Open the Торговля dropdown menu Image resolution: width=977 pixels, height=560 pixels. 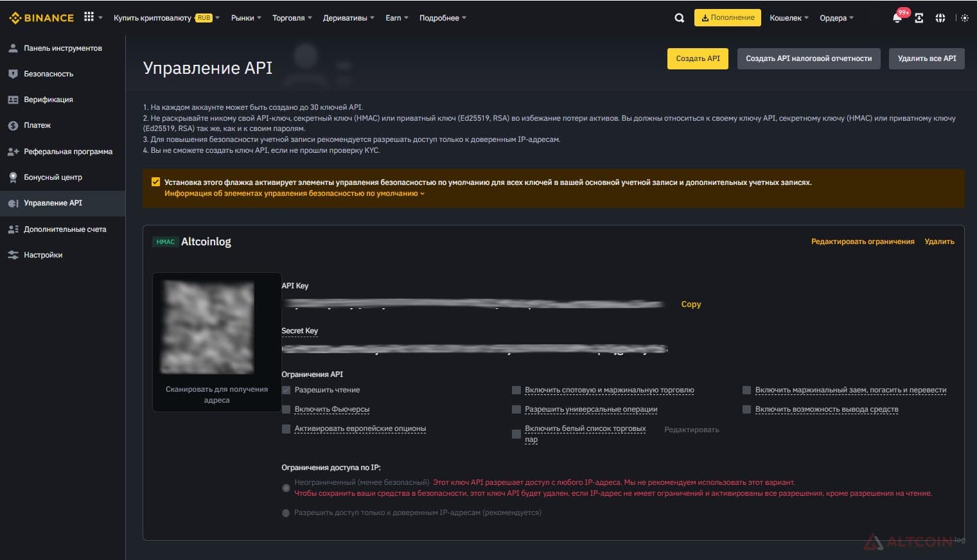point(292,18)
